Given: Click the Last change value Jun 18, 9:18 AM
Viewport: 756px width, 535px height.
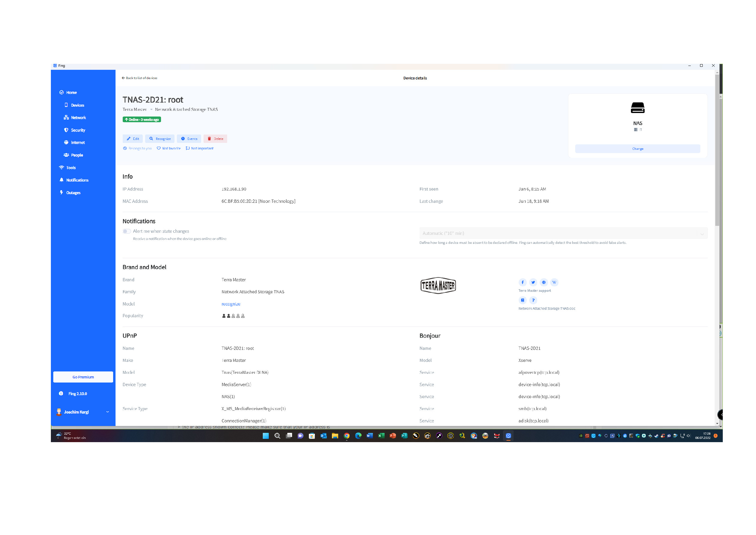Looking at the screenshot, I should 533,201.
